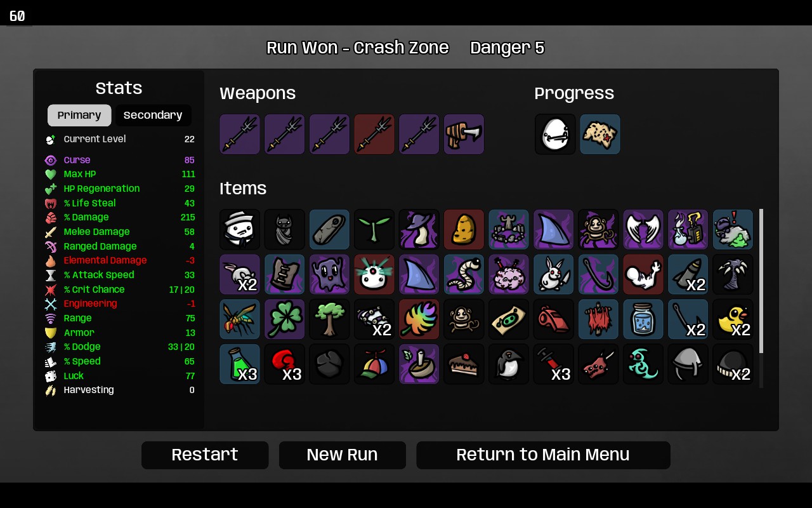Click the Restart button
This screenshot has width=812, height=508.
[x=205, y=455]
